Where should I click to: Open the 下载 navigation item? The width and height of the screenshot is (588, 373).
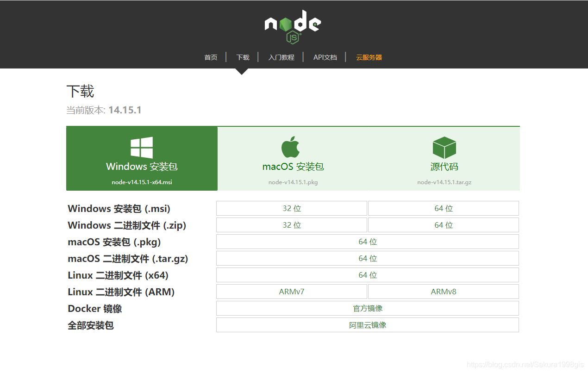[x=243, y=57]
